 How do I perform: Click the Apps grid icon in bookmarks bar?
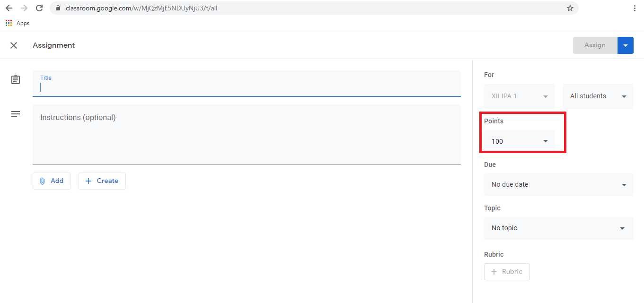pos(9,23)
